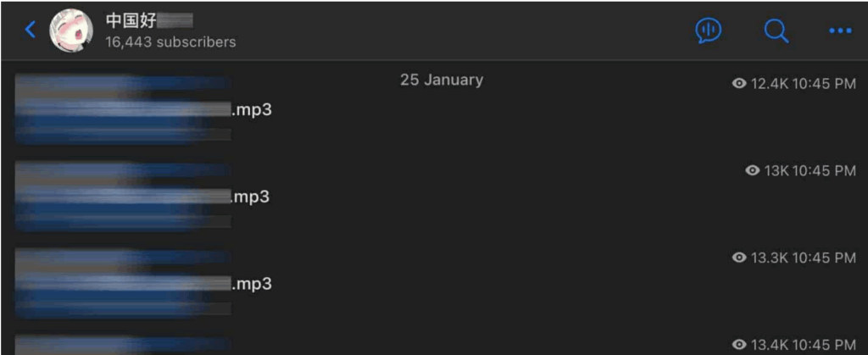868x355 pixels.
Task: Click the eye icon beside 13.3K views
Action: pyautogui.click(x=739, y=258)
